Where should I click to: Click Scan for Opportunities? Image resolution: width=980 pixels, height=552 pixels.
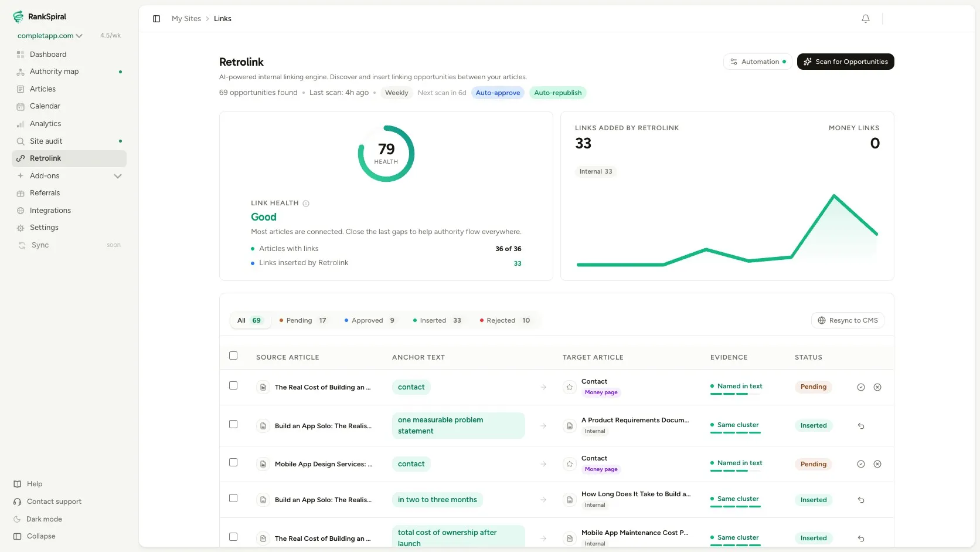coord(845,62)
